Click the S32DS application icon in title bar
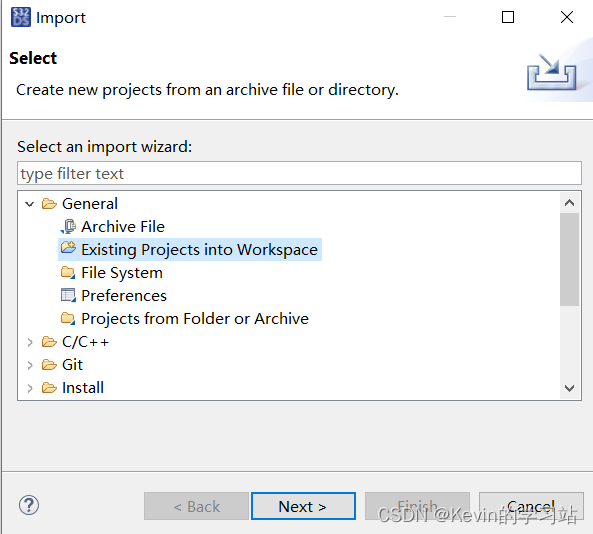This screenshot has height=534, width=593. [21, 17]
